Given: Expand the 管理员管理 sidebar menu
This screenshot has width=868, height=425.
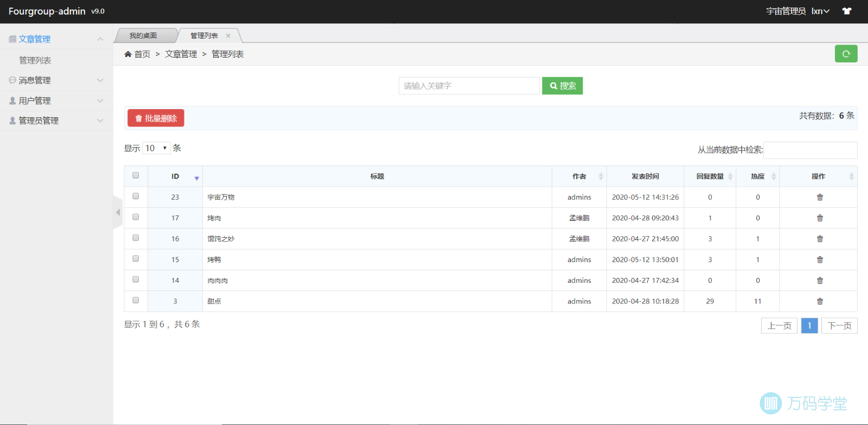Looking at the screenshot, I should coord(56,120).
